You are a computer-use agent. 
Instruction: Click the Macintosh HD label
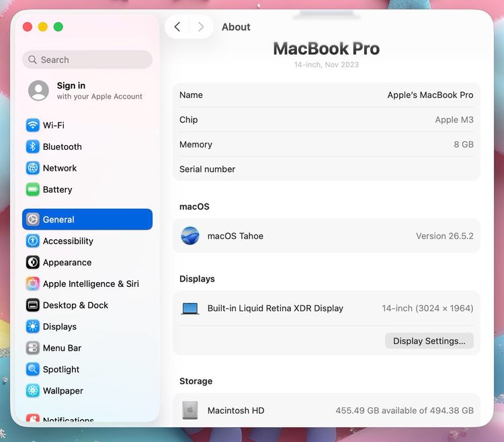[x=236, y=410]
